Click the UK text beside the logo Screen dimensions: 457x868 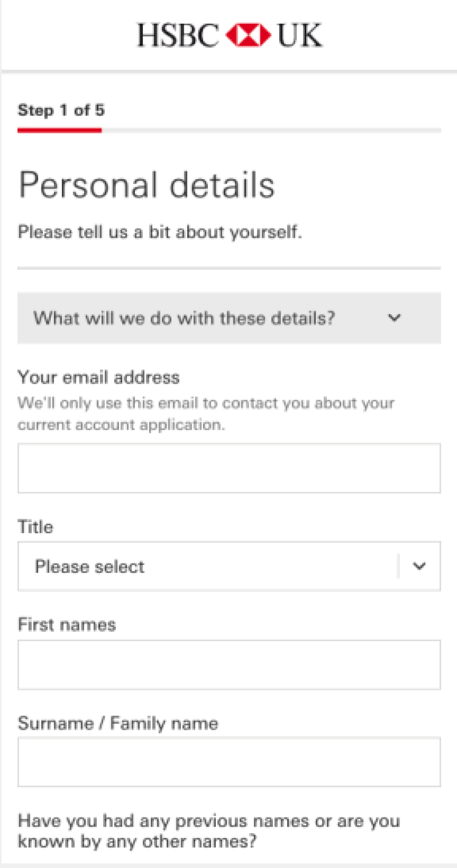[x=299, y=35]
